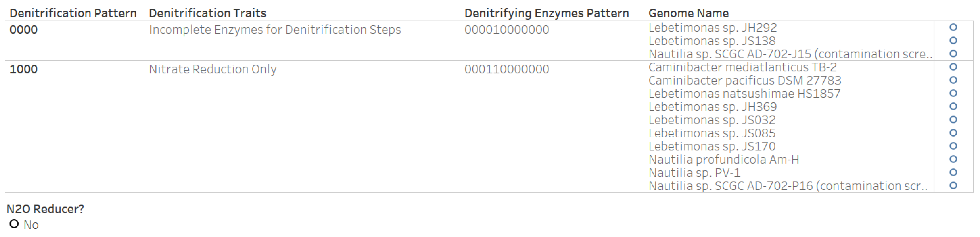
Task: Click circle for Nautilia sp. SCGC AD-702-P16
Action: click(953, 186)
